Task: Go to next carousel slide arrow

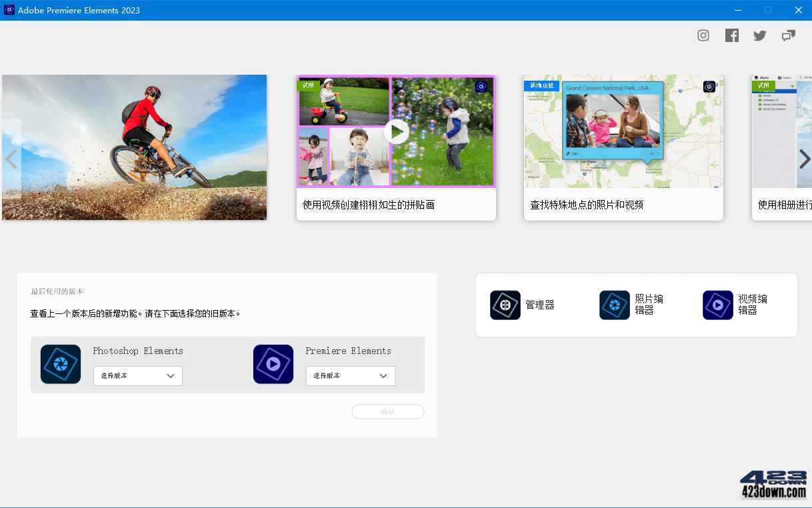Action: coord(805,159)
